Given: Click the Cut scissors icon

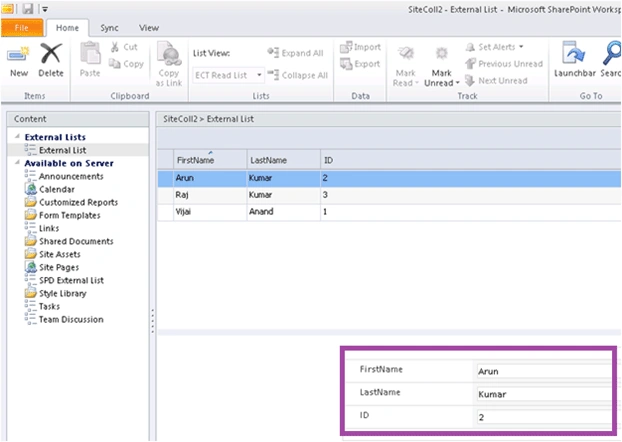Looking at the screenshot, I should (x=115, y=47).
